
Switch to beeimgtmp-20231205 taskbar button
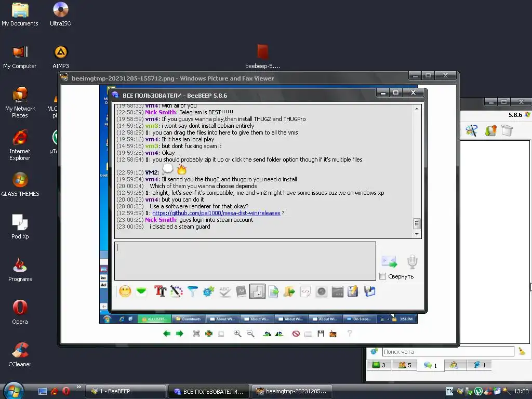click(x=292, y=391)
